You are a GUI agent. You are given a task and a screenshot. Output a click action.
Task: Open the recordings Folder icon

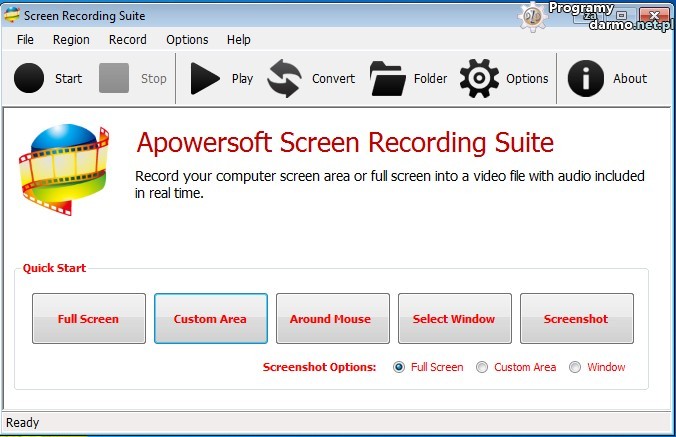click(x=387, y=78)
